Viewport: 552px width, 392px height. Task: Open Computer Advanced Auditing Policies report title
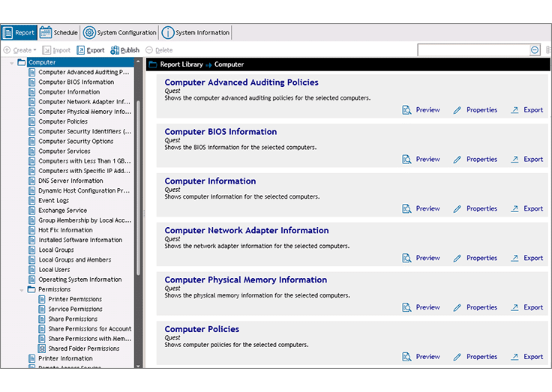[241, 82]
